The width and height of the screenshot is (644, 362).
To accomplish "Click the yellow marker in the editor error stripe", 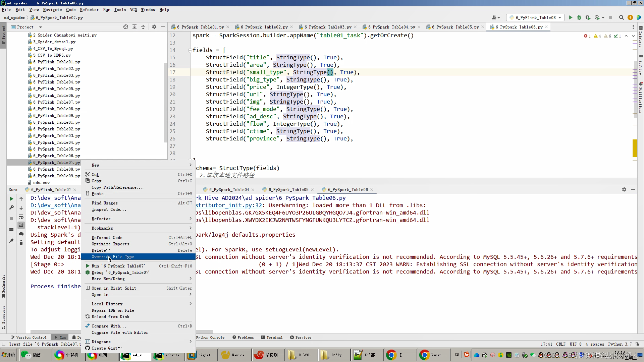I will (x=635, y=148).
